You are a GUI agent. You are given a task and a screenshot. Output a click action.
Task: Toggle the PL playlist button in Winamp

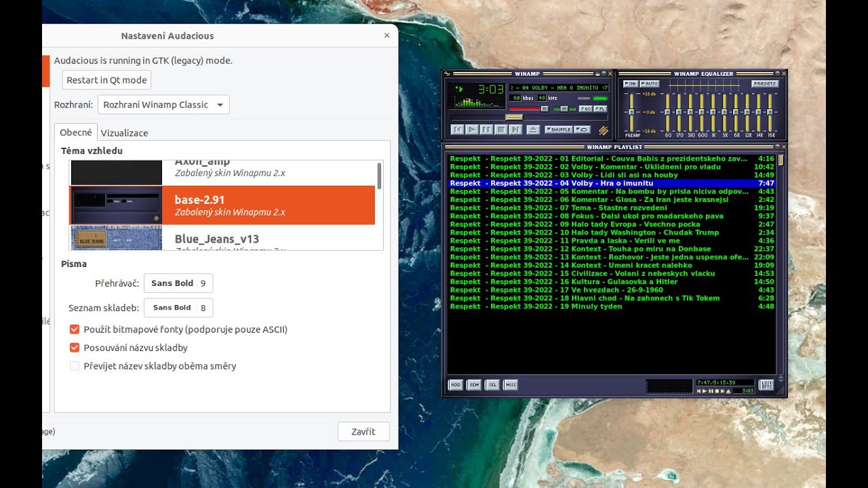pos(600,108)
